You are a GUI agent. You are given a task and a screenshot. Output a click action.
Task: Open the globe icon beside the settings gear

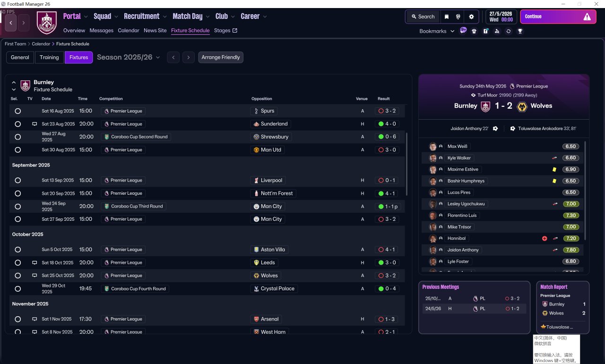(x=458, y=17)
